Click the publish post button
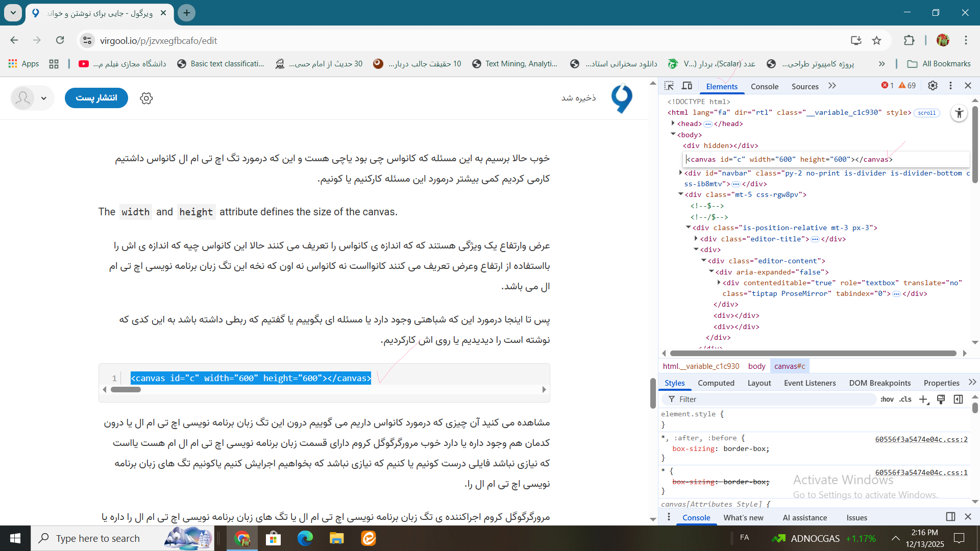Image resolution: width=980 pixels, height=551 pixels. click(x=96, y=98)
